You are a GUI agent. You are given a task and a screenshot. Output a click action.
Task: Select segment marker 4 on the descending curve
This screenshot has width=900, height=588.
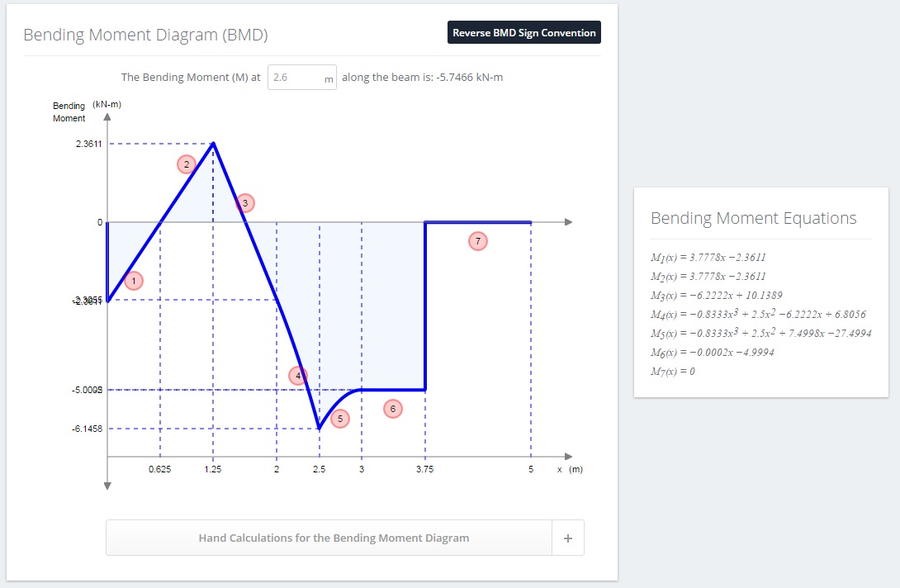coord(298,376)
